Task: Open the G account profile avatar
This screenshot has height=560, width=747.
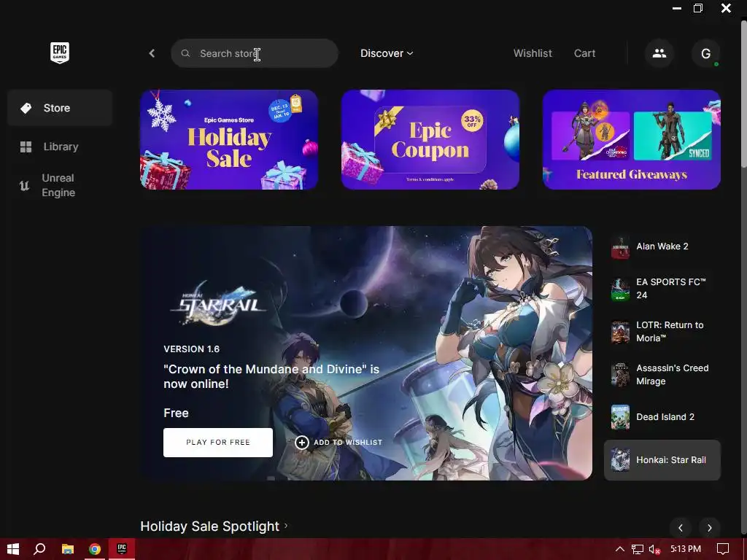Action: pyautogui.click(x=705, y=53)
